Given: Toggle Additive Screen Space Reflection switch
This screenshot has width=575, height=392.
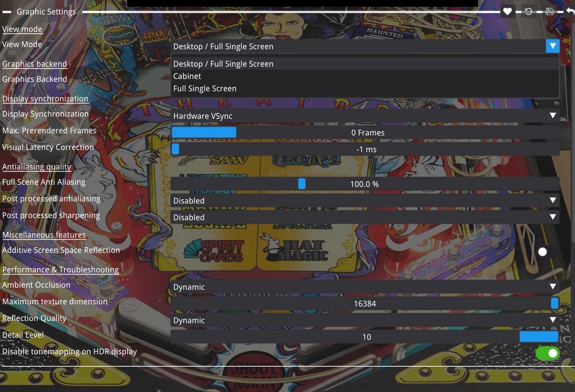Looking at the screenshot, I should click(547, 252).
